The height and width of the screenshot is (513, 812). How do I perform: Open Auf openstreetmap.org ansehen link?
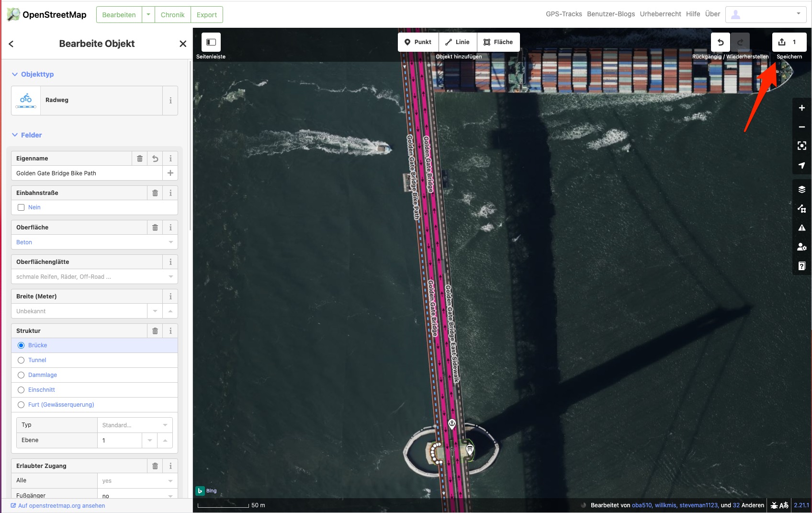(58, 506)
